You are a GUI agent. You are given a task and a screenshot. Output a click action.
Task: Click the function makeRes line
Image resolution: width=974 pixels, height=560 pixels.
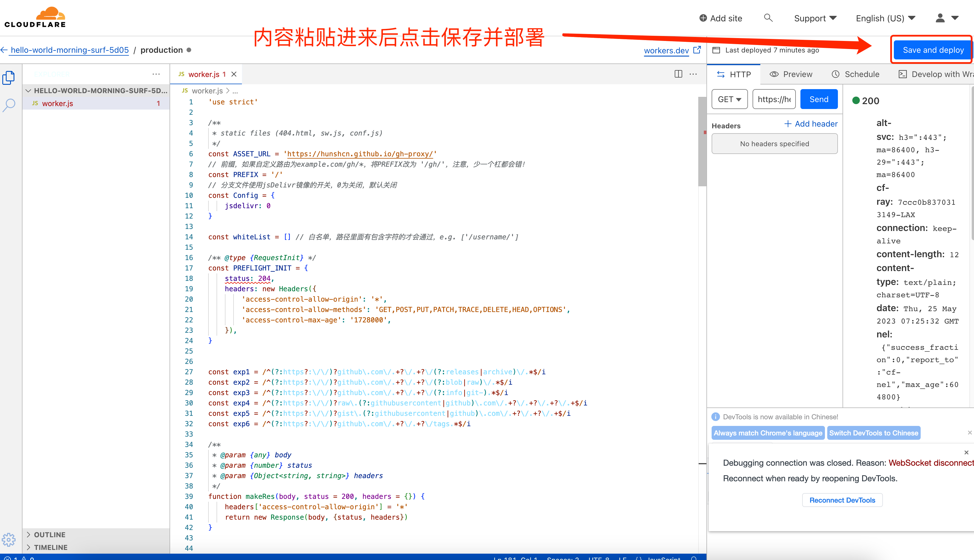pos(317,496)
